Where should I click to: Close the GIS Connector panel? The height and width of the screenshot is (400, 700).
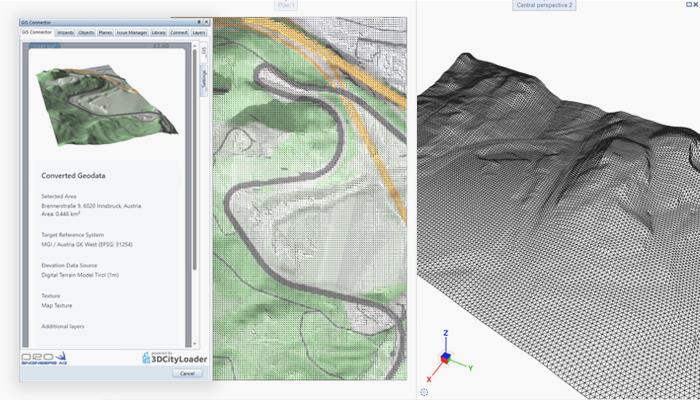(x=204, y=20)
